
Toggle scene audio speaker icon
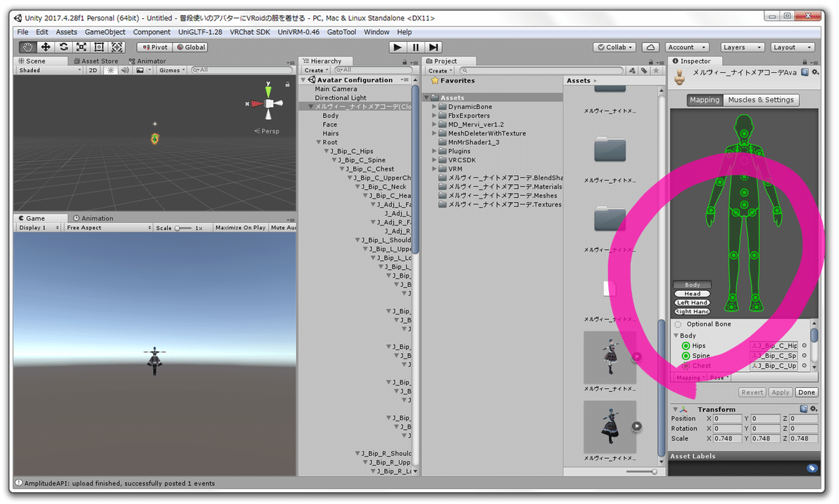[126, 70]
